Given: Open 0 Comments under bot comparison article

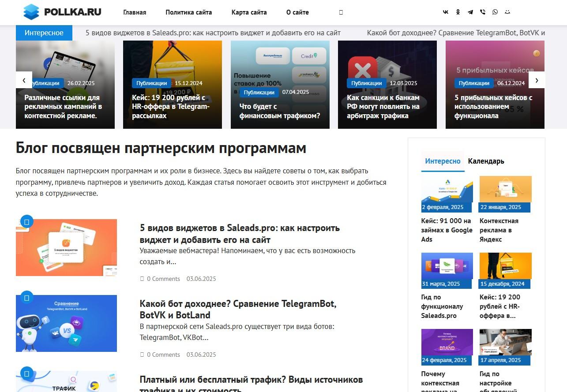Looking at the screenshot, I should click(x=163, y=355).
